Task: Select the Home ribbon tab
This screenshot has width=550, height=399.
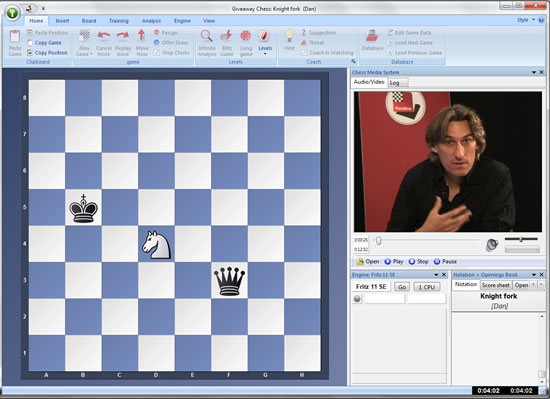Action: coord(36,21)
